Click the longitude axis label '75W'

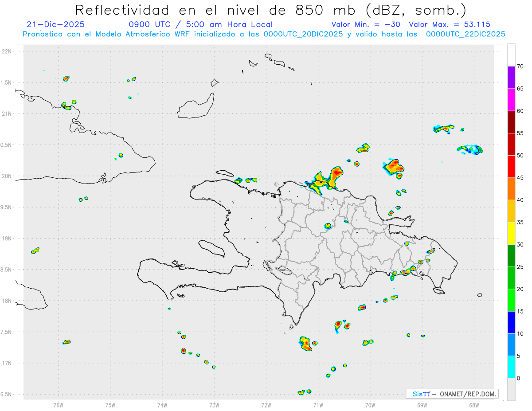click(x=110, y=405)
